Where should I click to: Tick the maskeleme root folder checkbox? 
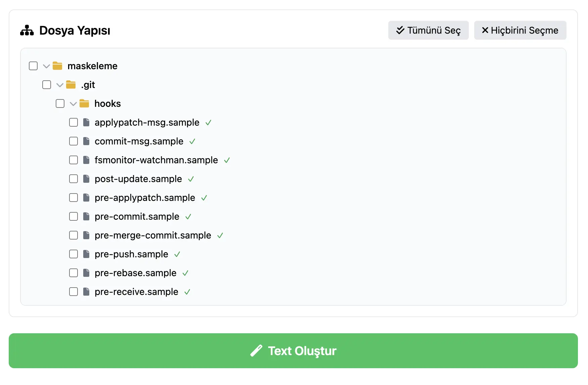33,66
